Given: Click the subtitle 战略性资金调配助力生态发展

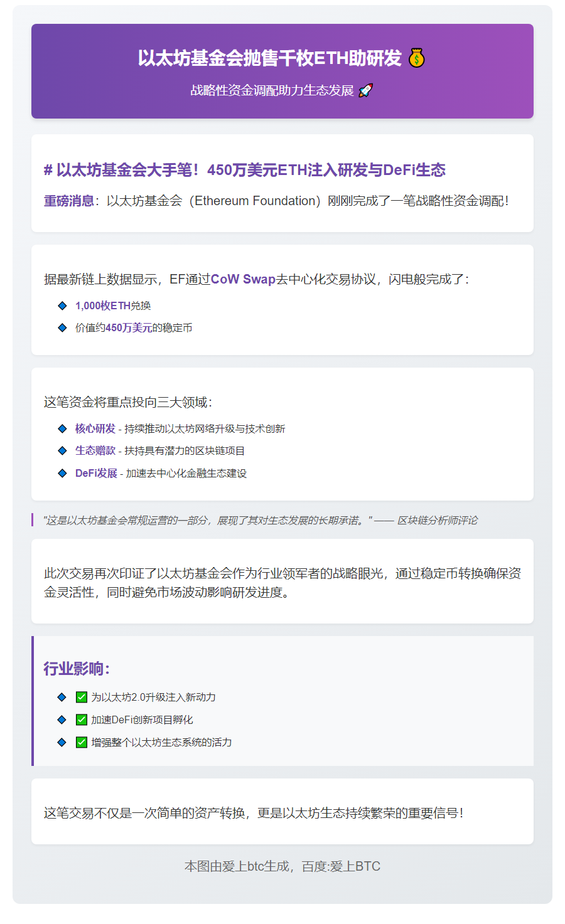Looking at the screenshot, I should point(272,90).
